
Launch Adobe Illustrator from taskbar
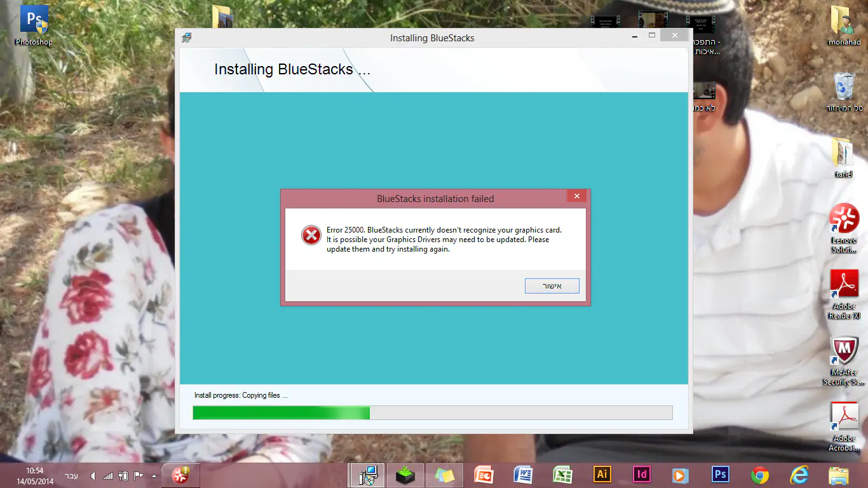click(602, 475)
